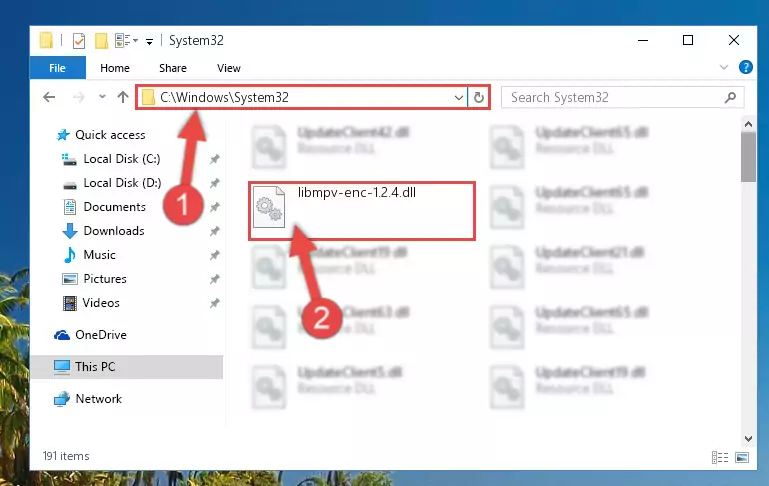The image size is (769, 486).
Task: Minimize the System32 window
Action: 642,40
